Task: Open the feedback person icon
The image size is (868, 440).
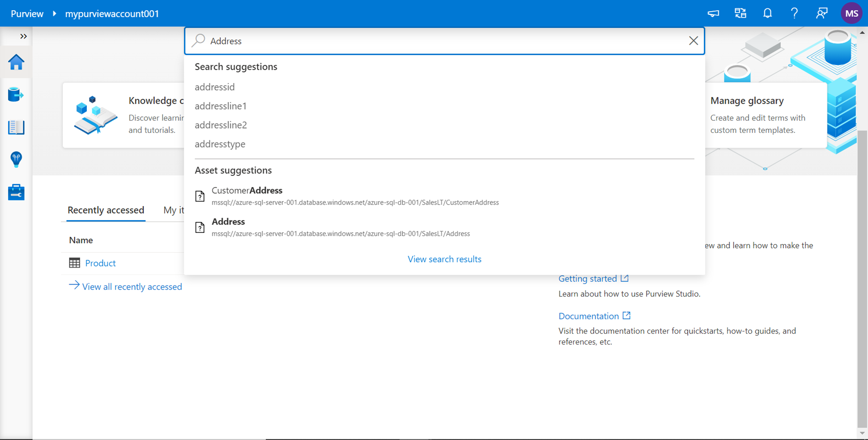Action: coord(822,13)
